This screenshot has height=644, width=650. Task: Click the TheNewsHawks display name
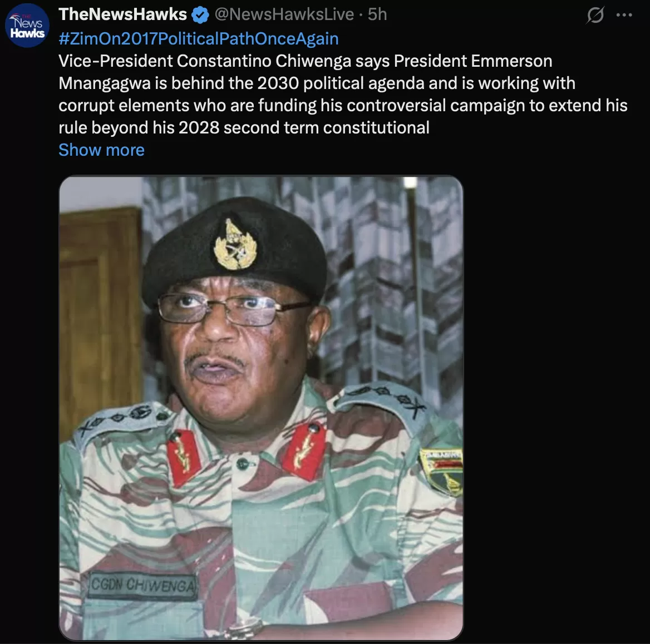(122, 14)
